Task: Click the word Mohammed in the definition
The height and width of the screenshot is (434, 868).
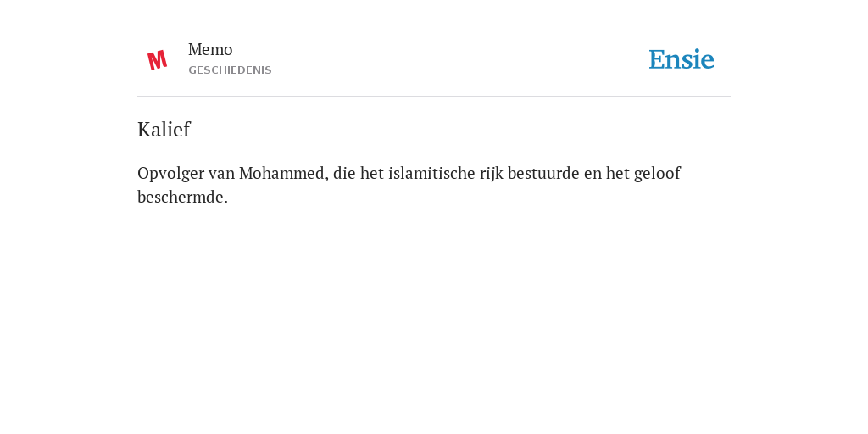Action: (284, 173)
